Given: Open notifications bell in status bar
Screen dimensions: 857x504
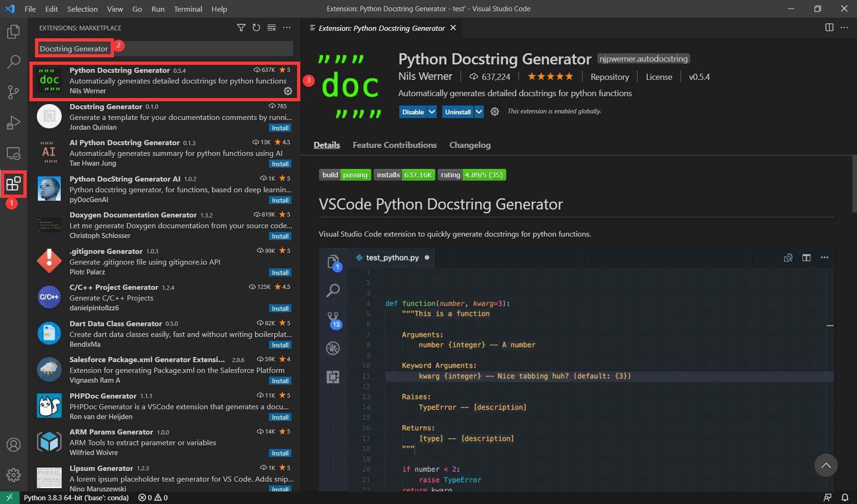Looking at the screenshot, I should click(x=845, y=497).
